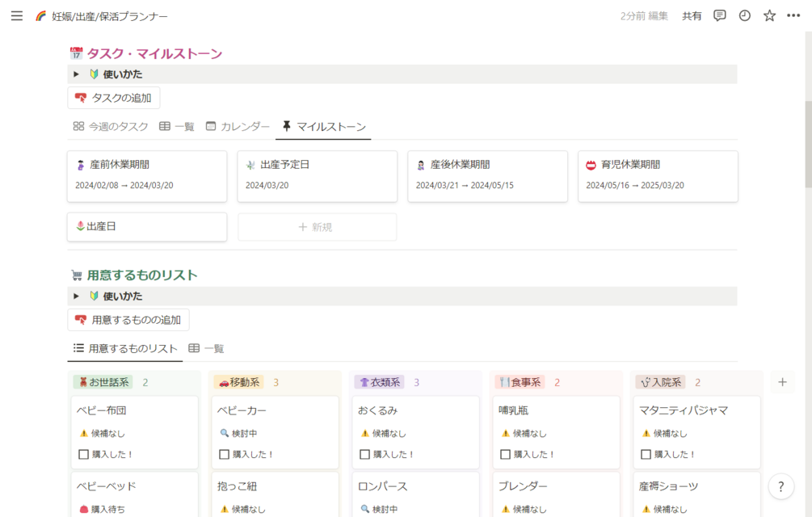The width and height of the screenshot is (812, 517).
Task: Click the 衣類系 group tag
Action: click(380, 382)
